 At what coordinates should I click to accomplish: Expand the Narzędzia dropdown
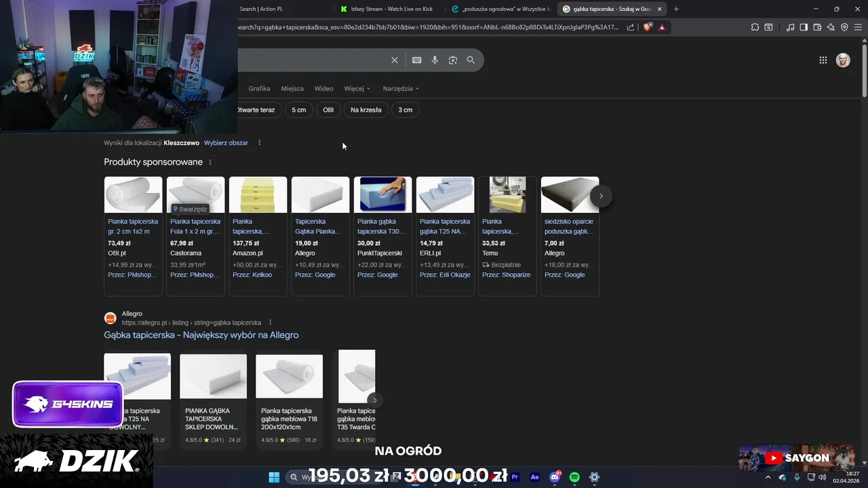[401, 89]
